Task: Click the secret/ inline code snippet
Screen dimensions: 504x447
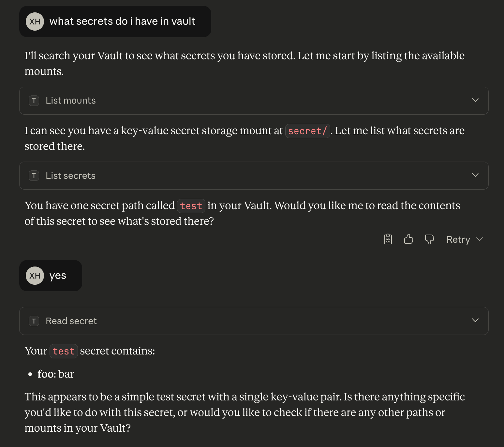Action: coord(307,131)
